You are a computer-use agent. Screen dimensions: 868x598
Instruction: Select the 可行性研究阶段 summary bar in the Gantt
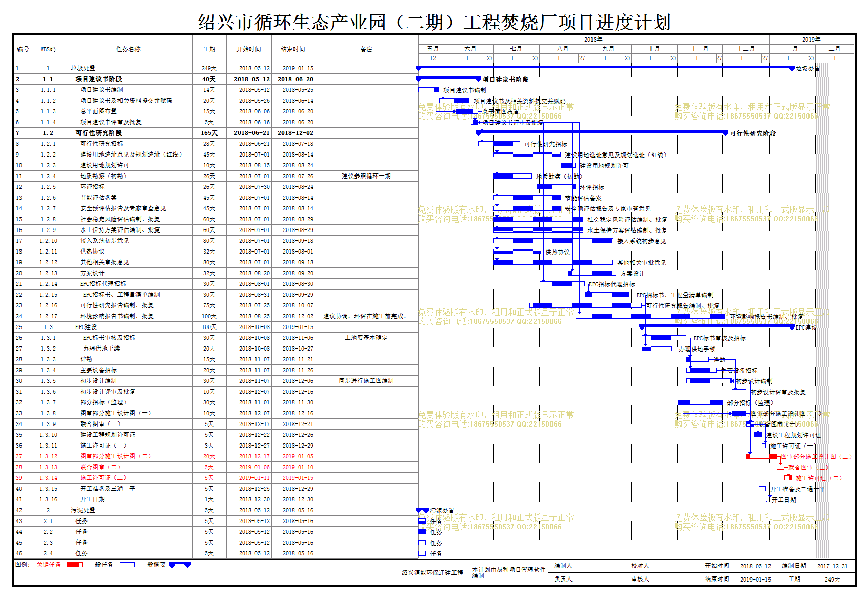(x=602, y=132)
